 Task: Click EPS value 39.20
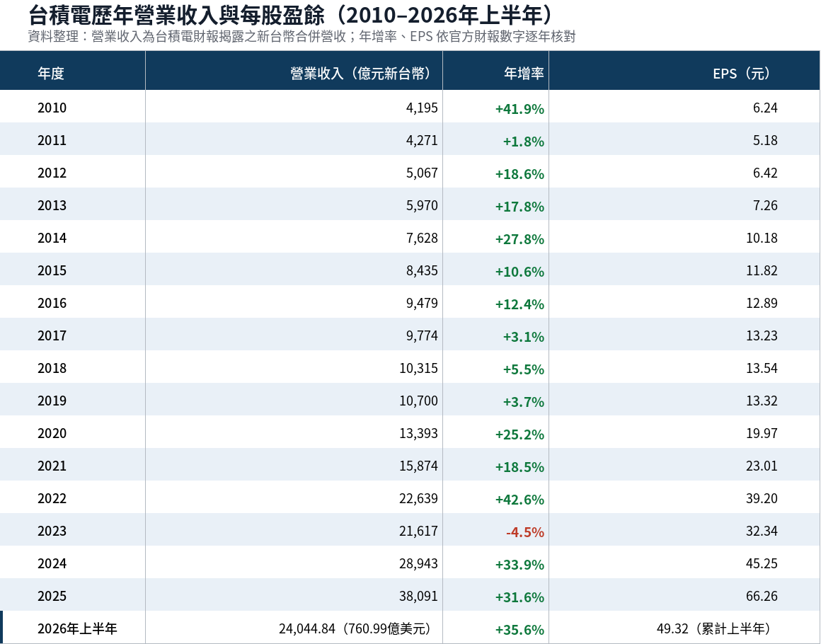762,498
